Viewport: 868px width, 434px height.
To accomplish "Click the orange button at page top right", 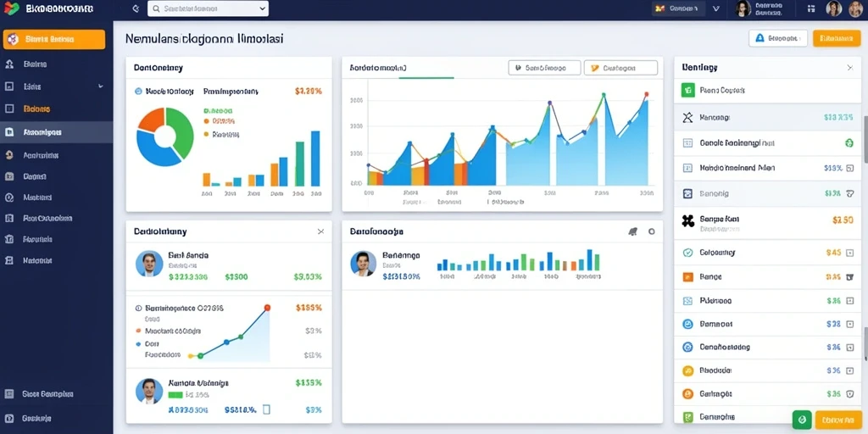I will pyautogui.click(x=837, y=38).
